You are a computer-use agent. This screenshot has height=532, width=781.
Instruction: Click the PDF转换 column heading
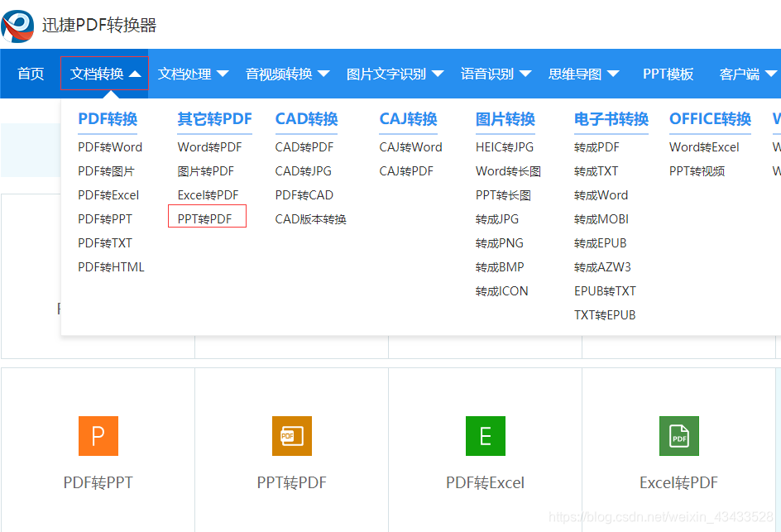click(x=108, y=119)
